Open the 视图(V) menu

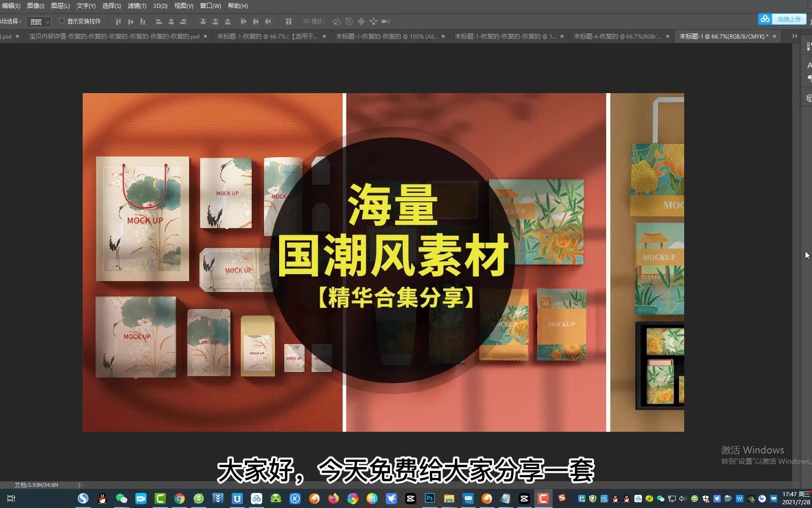[x=183, y=6]
